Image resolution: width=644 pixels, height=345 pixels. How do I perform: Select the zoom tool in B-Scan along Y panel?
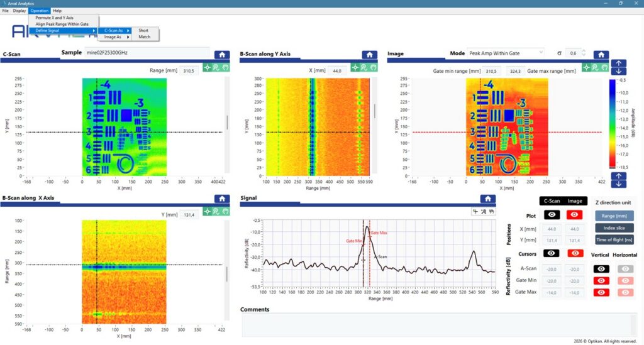364,68
